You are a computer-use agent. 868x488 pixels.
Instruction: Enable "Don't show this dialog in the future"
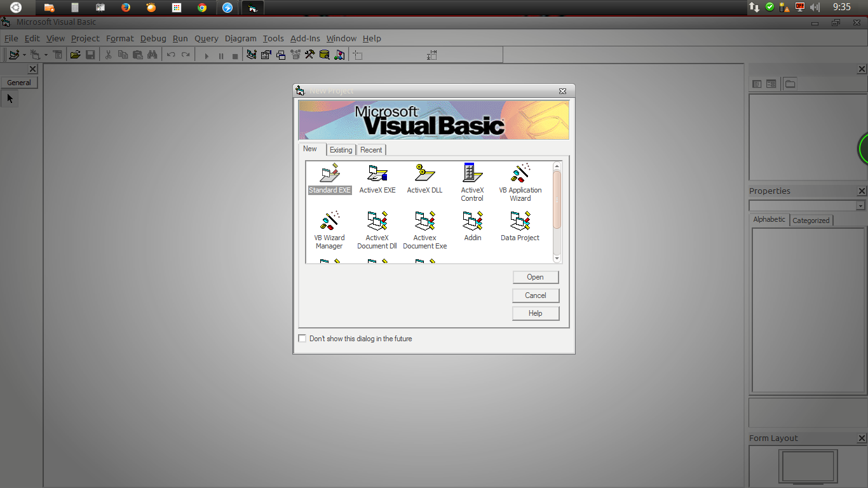pos(302,339)
